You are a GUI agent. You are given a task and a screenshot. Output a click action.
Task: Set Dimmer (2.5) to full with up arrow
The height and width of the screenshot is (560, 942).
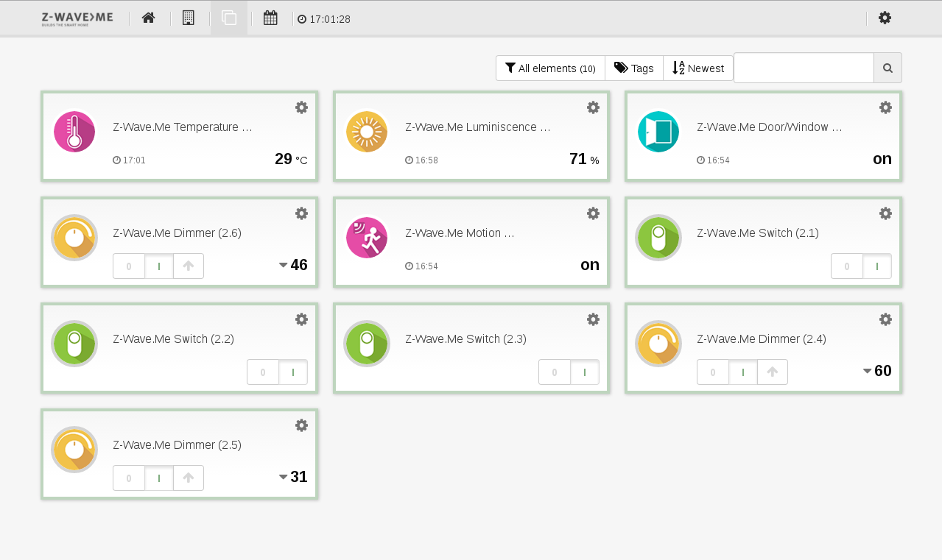tap(189, 478)
